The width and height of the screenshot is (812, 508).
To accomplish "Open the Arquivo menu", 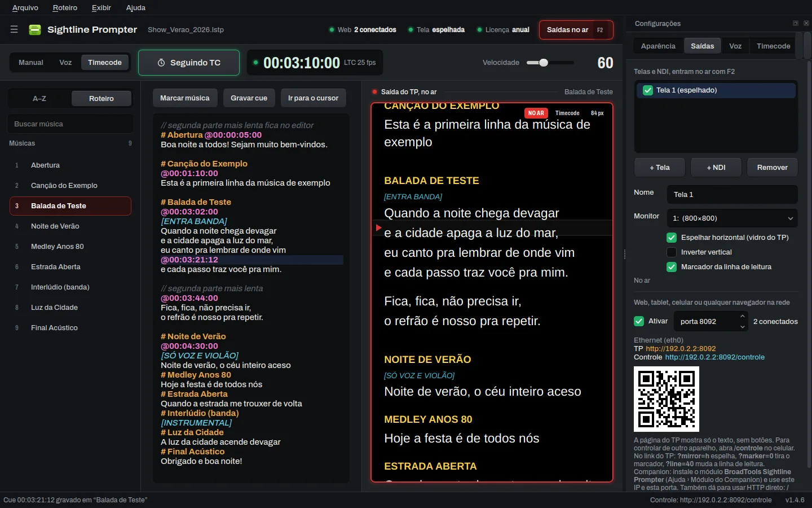I will click(25, 8).
